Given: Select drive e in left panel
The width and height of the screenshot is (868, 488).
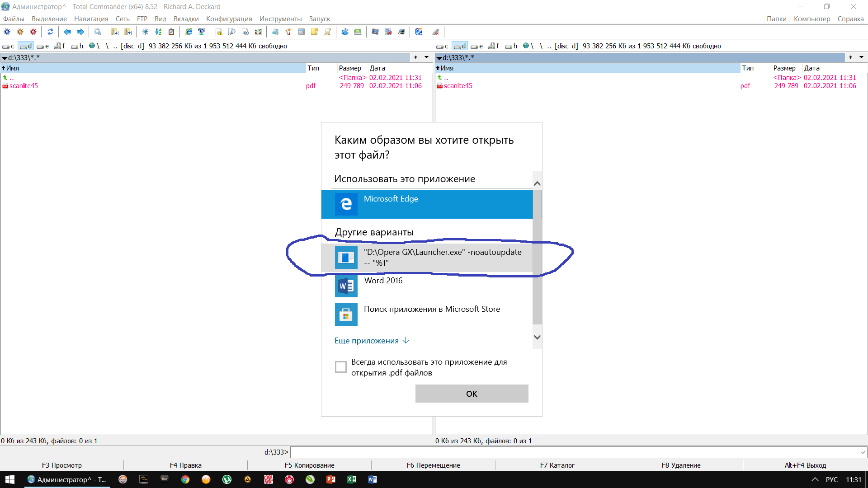Looking at the screenshot, I should tap(42, 46).
